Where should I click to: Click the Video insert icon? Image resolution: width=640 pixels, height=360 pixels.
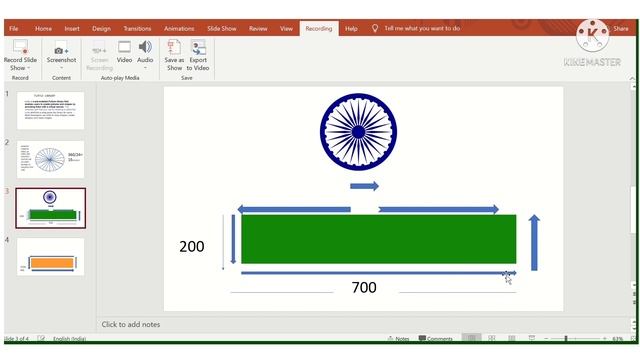[124, 47]
